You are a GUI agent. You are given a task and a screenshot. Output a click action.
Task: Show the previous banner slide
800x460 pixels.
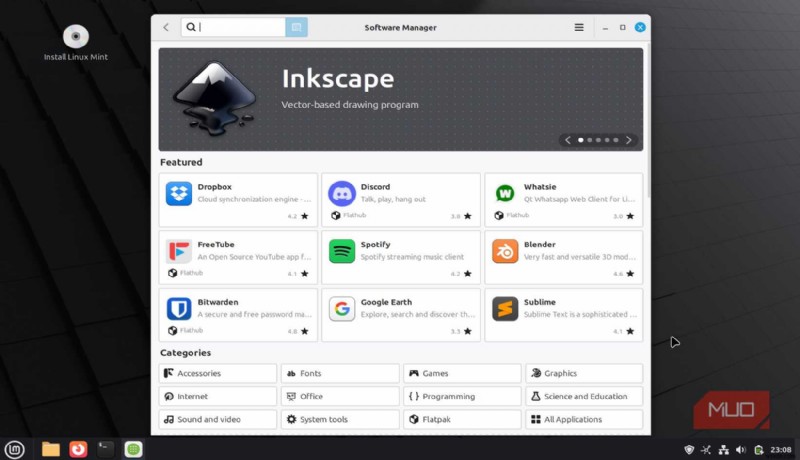click(567, 140)
